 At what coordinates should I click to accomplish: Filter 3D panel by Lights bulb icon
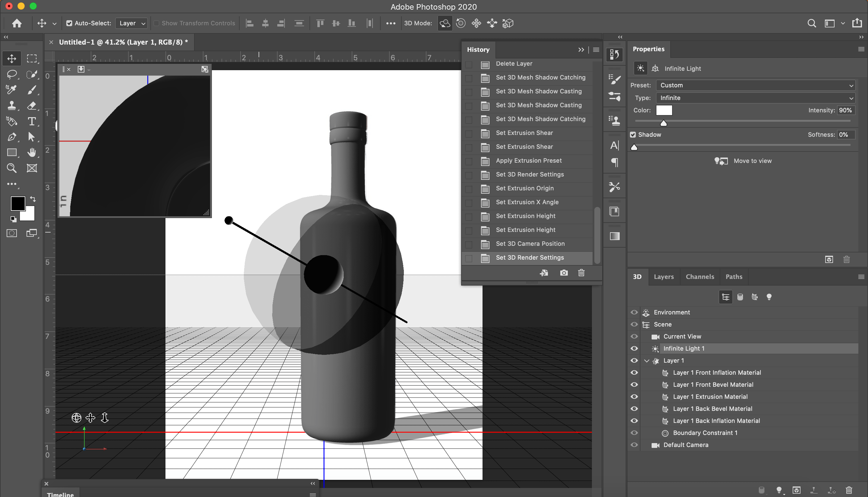[769, 297]
